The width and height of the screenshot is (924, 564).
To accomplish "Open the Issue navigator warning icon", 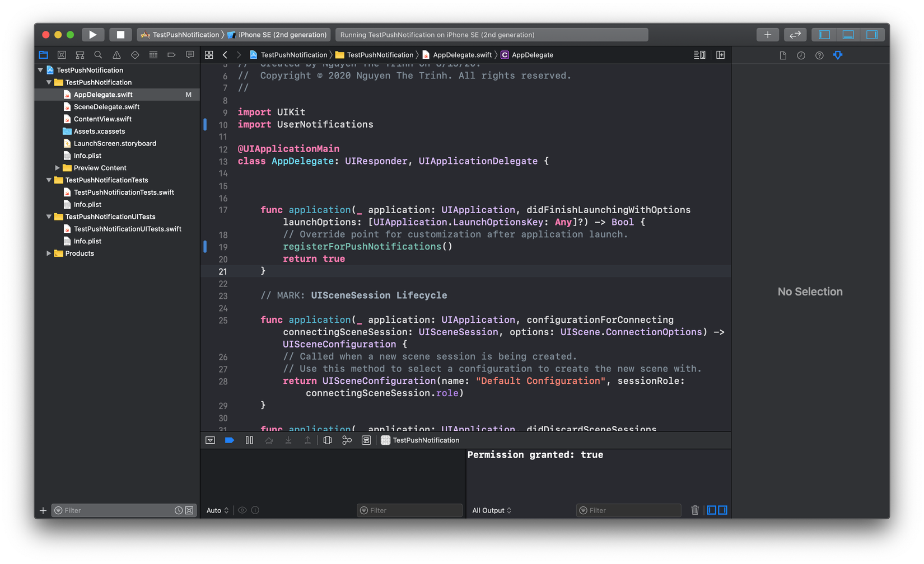I will click(x=116, y=55).
